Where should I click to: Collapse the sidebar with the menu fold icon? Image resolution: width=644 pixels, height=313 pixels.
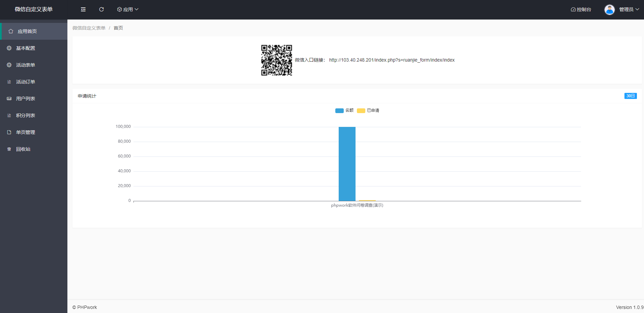83,9
